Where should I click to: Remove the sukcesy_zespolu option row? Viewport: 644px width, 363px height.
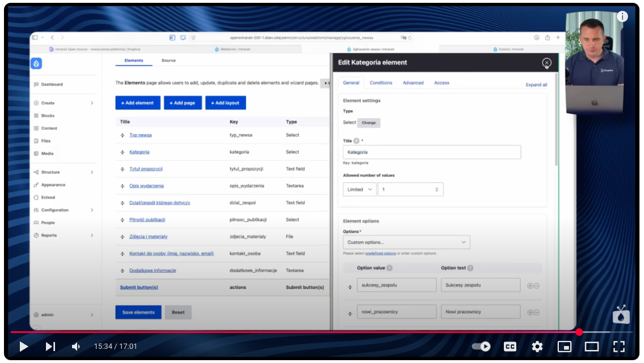pyautogui.click(x=536, y=286)
